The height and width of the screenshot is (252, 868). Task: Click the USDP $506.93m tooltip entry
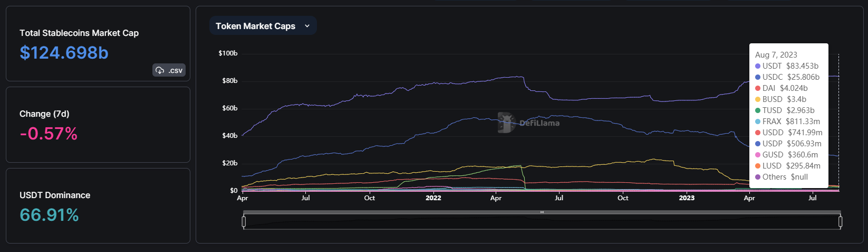pos(788,144)
